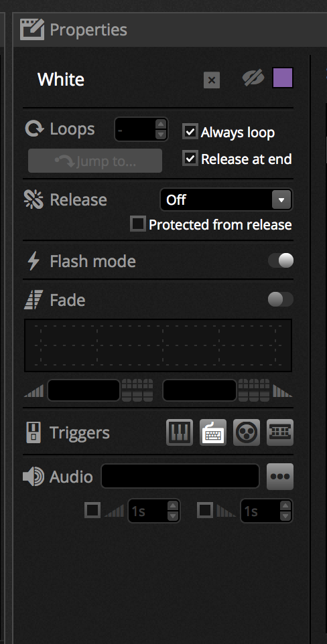
Task: Click the Properties panel clapperboard icon
Action: pyautogui.click(x=32, y=29)
